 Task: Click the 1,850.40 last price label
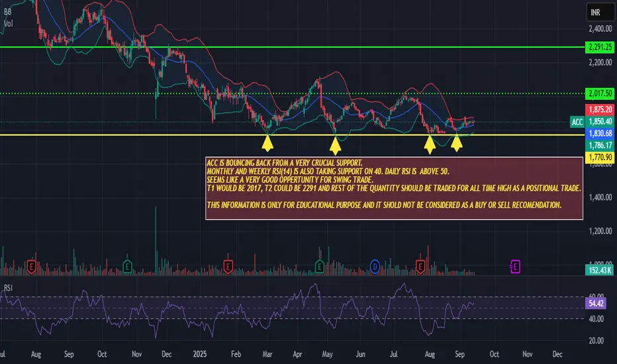(x=599, y=121)
